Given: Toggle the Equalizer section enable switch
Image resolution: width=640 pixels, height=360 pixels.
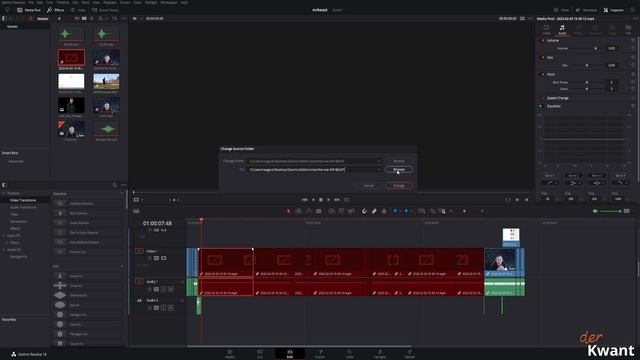Looking at the screenshot, I should point(541,106).
